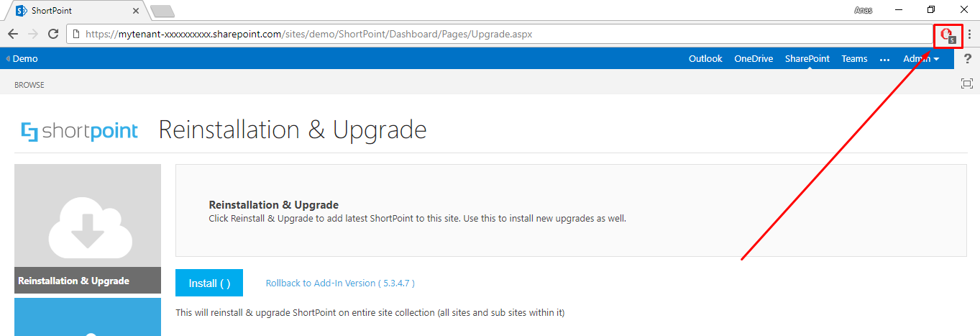Click the page info icon in address bar
Screen dimensions: 980x336
coord(75,34)
